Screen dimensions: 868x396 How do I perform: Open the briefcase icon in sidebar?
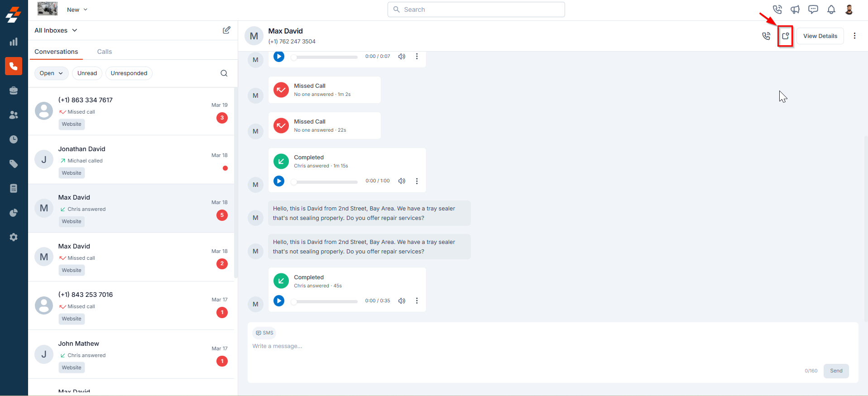pos(14,91)
